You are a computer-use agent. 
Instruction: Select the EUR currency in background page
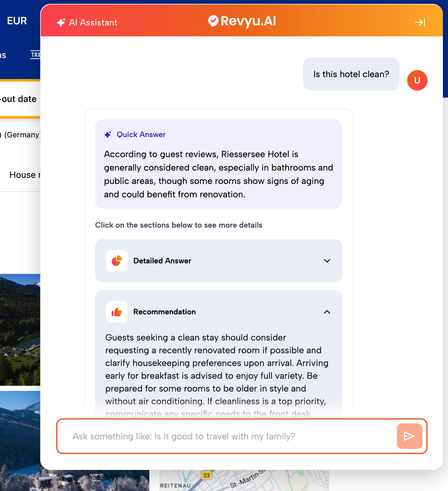pyautogui.click(x=17, y=21)
